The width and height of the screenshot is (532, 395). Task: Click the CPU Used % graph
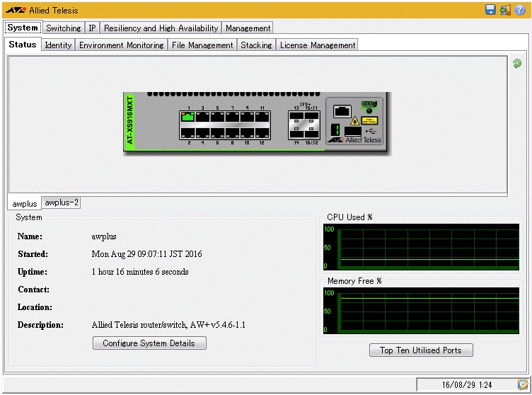coord(421,248)
